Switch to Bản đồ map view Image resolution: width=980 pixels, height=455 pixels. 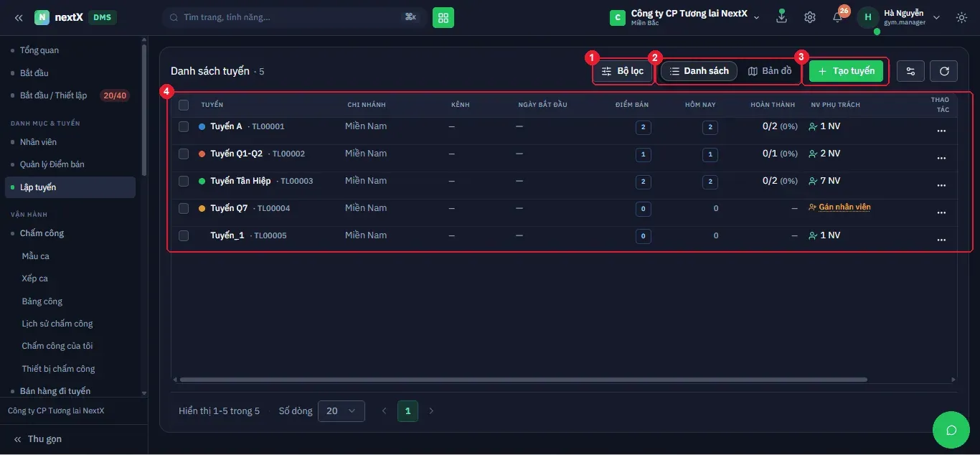tap(770, 71)
